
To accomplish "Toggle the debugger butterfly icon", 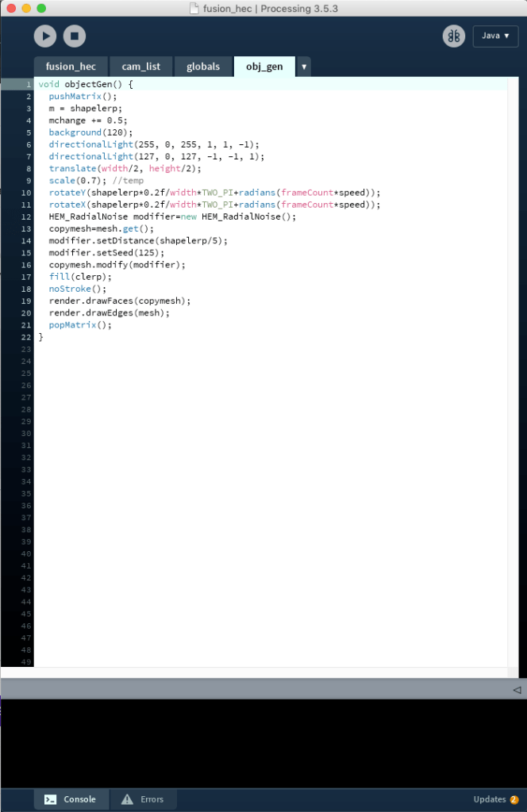I will pyautogui.click(x=454, y=36).
